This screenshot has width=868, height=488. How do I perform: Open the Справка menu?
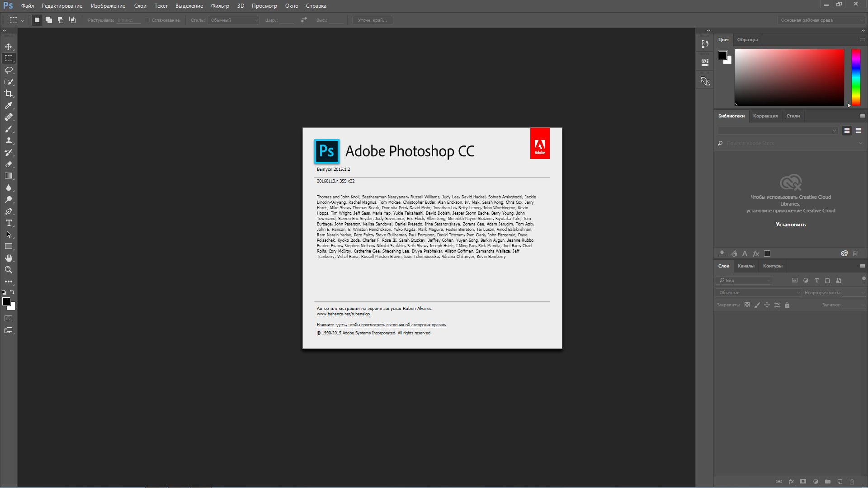pos(316,6)
